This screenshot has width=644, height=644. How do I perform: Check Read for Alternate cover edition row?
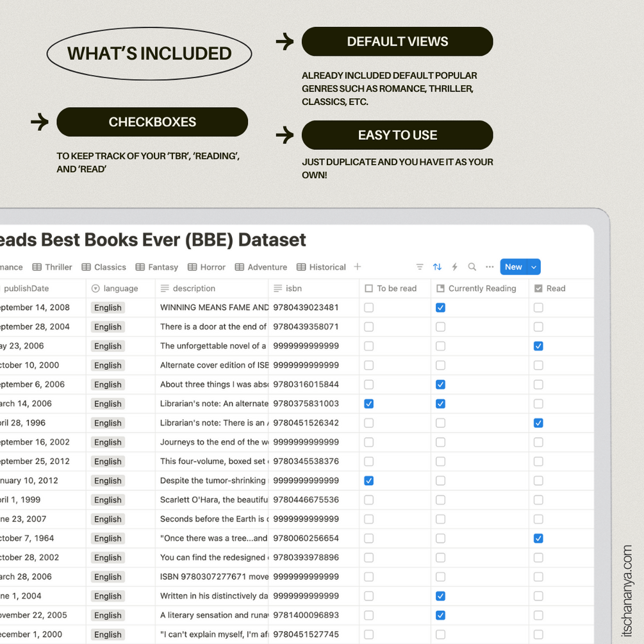[538, 365]
